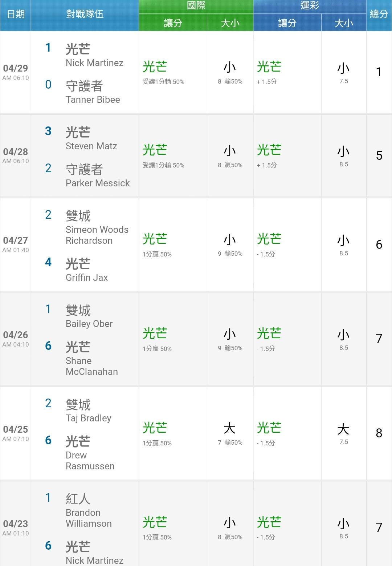Viewport: 392px width, 566px height.
Task: Open Simeon Woods Richardson pitcher link
Action: click(x=97, y=235)
